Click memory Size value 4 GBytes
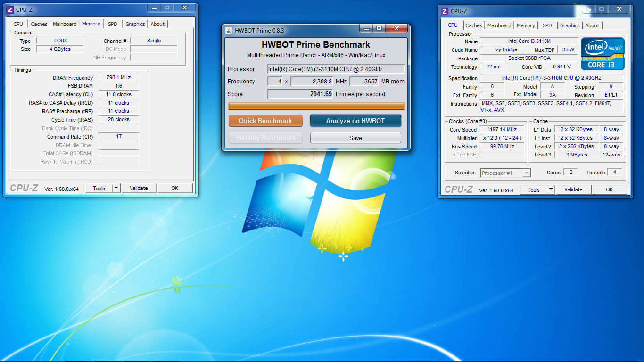 [x=60, y=49]
